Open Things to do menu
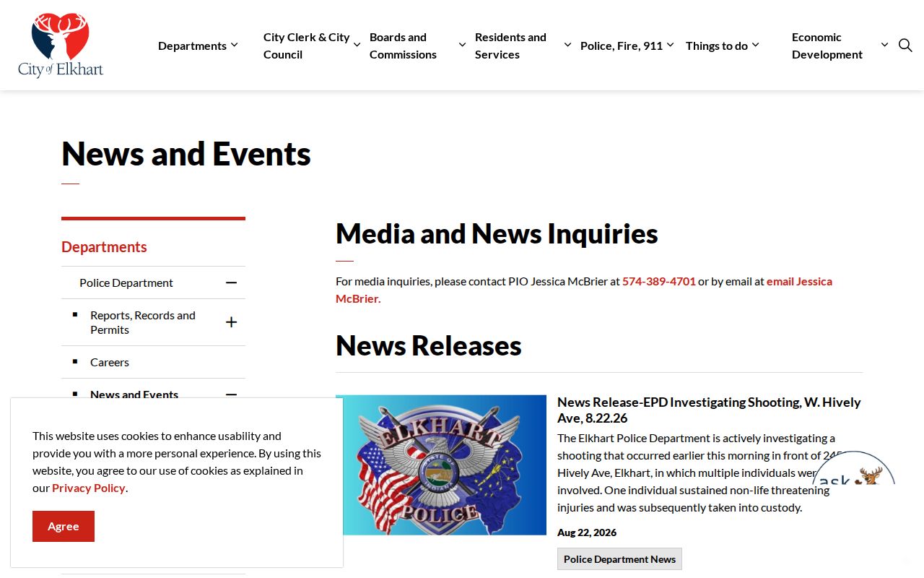The width and height of the screenshot is (924, 578). pyautogui.click(x=717, y=46)
